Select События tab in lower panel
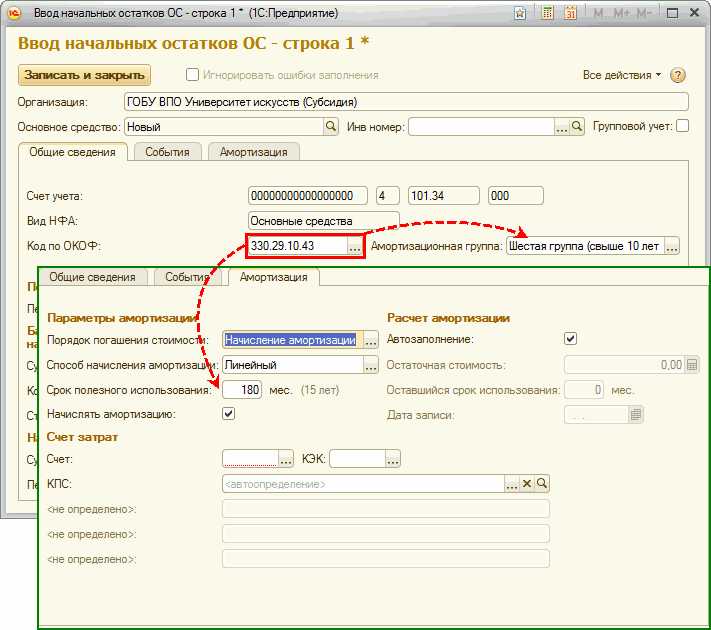This screenshot has height=630, width=711. point(187,277)
